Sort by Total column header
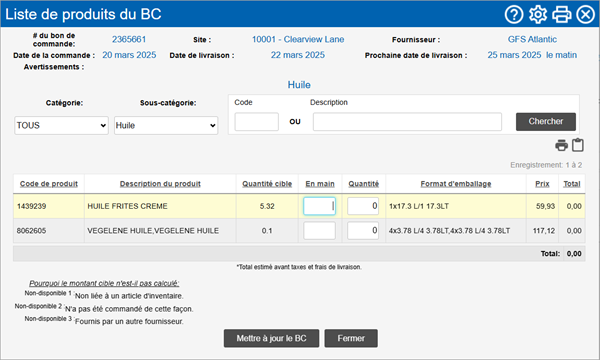 tap(572, 184)
